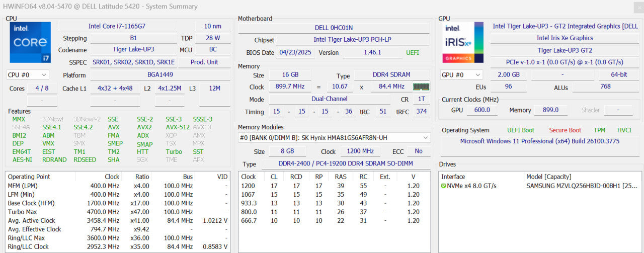Click the L1 cache 4x32 + 4x48 value
This screenshot has height=253, width=644.
(115, 88)
